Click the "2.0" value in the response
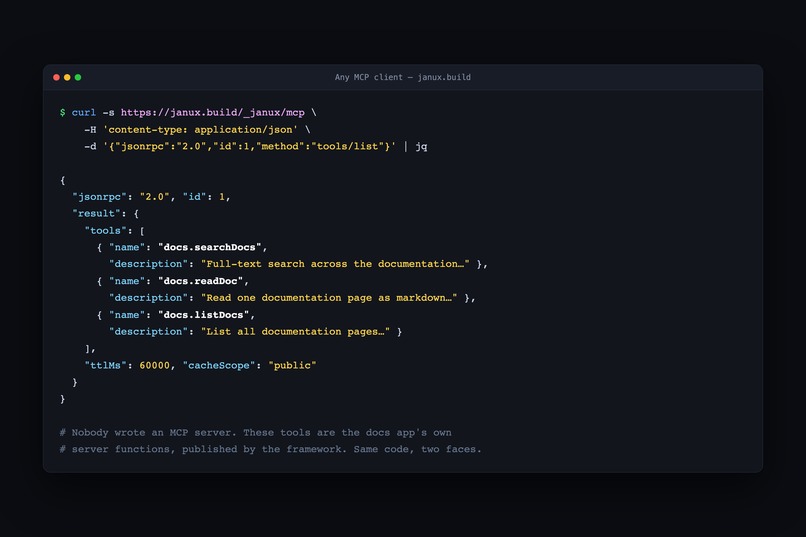This screenshot has width=806, height=537. 155,197
